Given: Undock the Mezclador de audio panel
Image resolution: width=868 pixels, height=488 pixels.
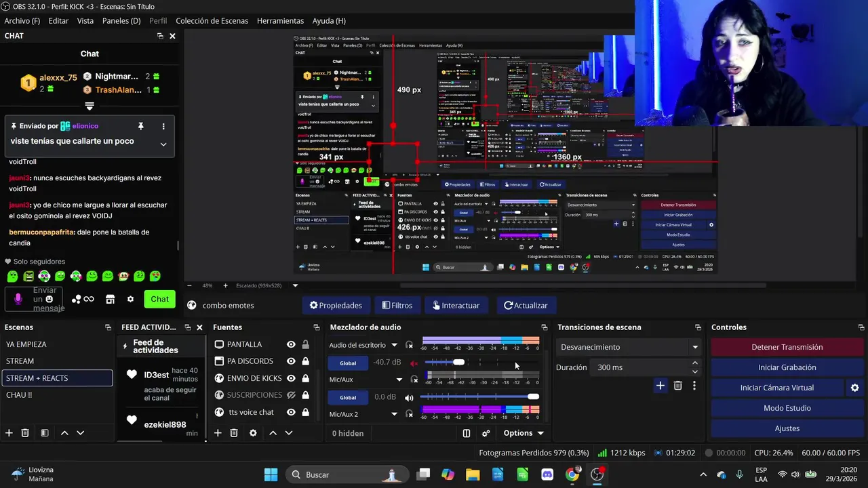Looking at the screenshot, I should pyautogui.click(x=544, y=327).
